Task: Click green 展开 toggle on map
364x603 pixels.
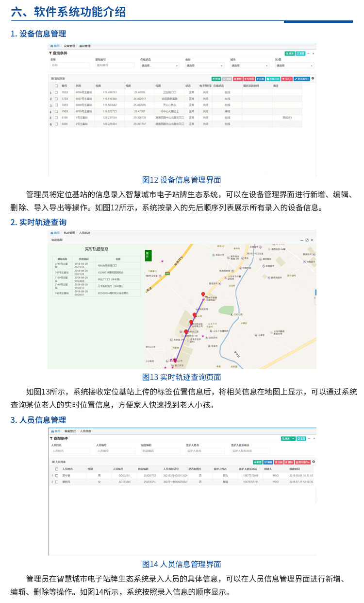Action: [148, 255]
